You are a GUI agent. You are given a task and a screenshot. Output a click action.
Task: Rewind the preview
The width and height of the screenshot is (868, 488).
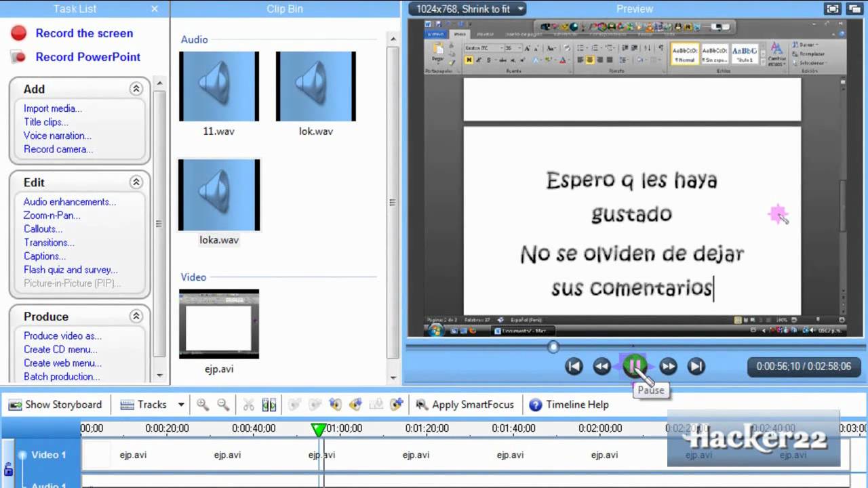tap(601, 367)
